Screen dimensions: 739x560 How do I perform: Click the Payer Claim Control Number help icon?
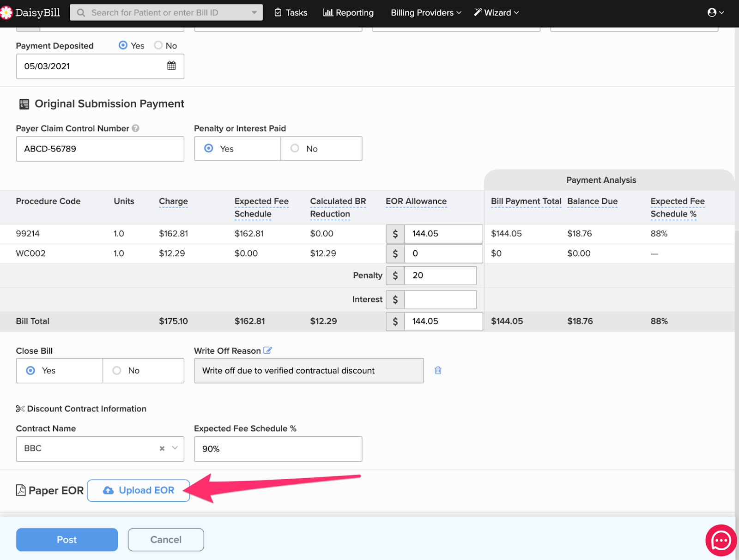[135, 128]
